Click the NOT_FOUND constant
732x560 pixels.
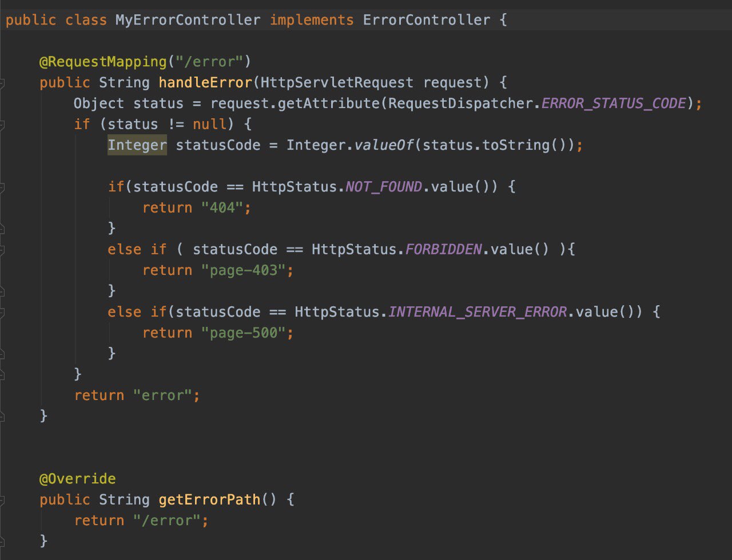[384, 187]
